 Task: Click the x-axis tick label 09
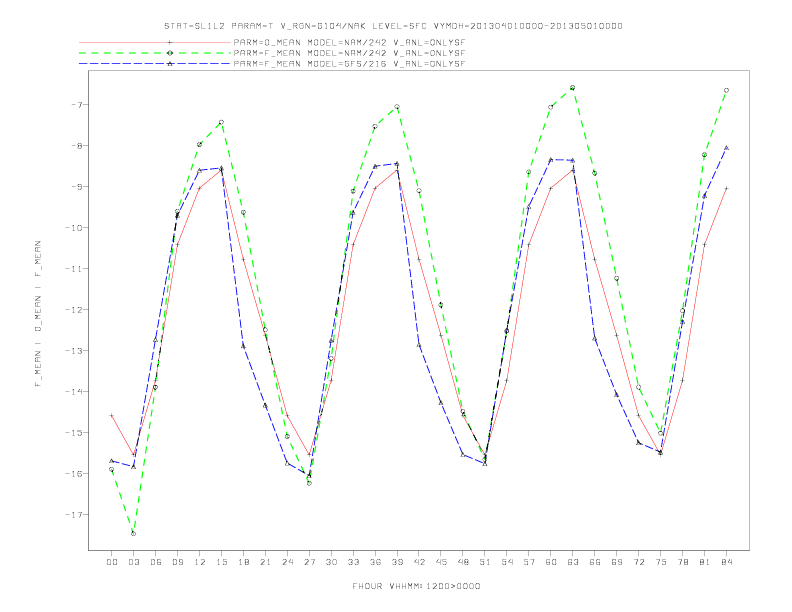point(177,562)
